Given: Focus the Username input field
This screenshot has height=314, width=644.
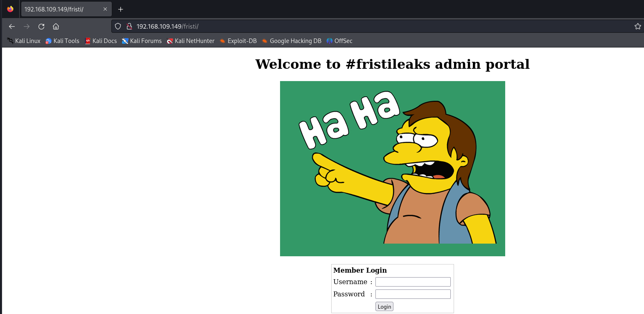Looking at the screenshot, I should (x=413, y=282).
